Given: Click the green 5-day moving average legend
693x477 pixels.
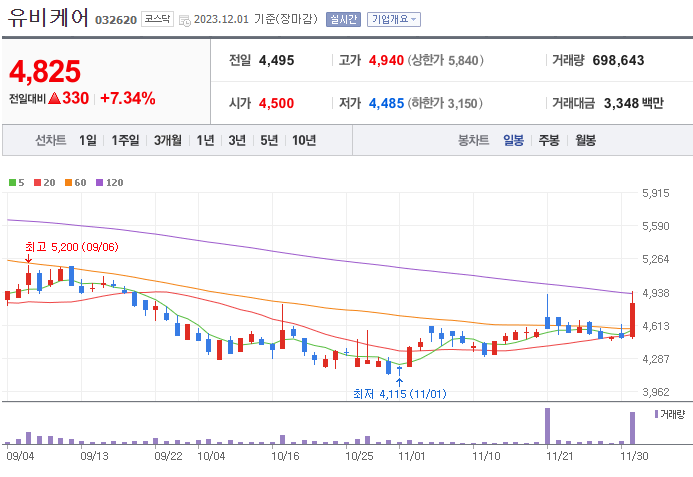Looking at the screenshot, I should [16, 183].
